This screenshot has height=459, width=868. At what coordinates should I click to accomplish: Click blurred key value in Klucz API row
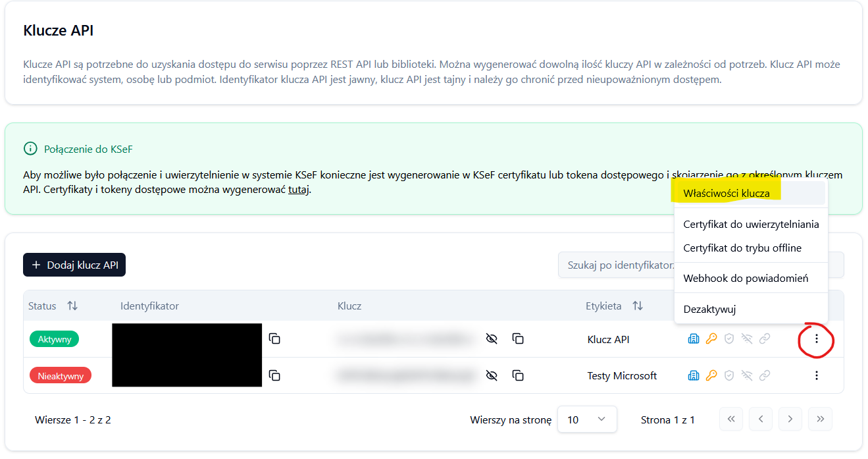tap(405, 339)
